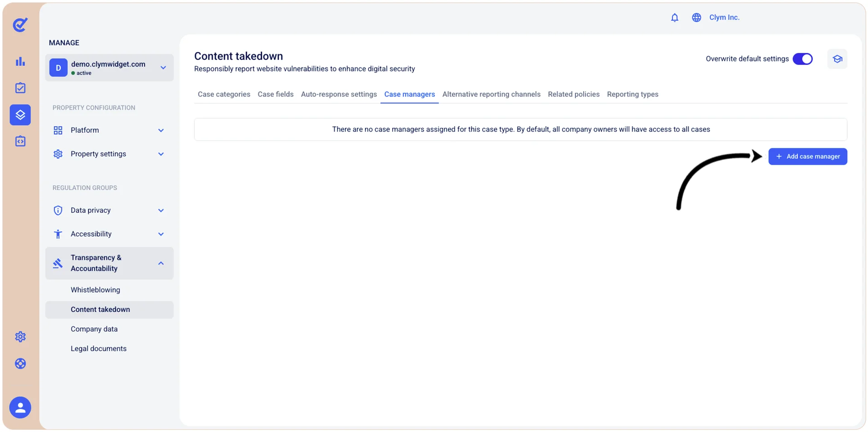
Task: Select the Case managers tab
Action: pyautogui.click(x=409, y=94)
